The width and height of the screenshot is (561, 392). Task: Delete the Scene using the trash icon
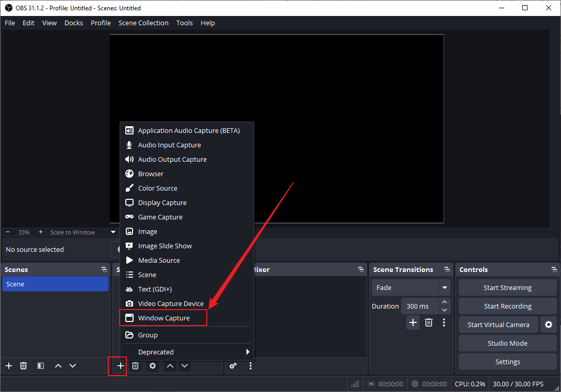[x=23, y=366]
